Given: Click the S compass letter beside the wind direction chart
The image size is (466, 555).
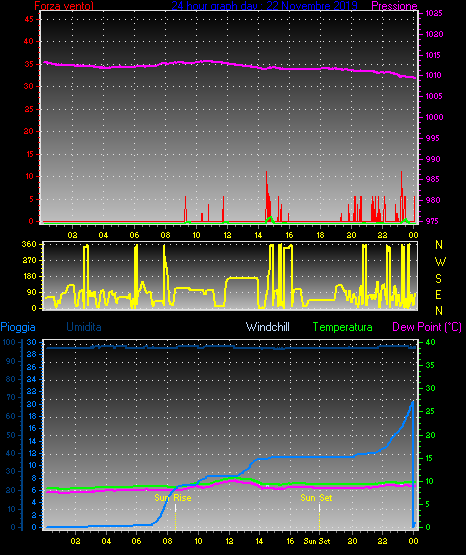Looking at the screenshot, I should (438, 279).
